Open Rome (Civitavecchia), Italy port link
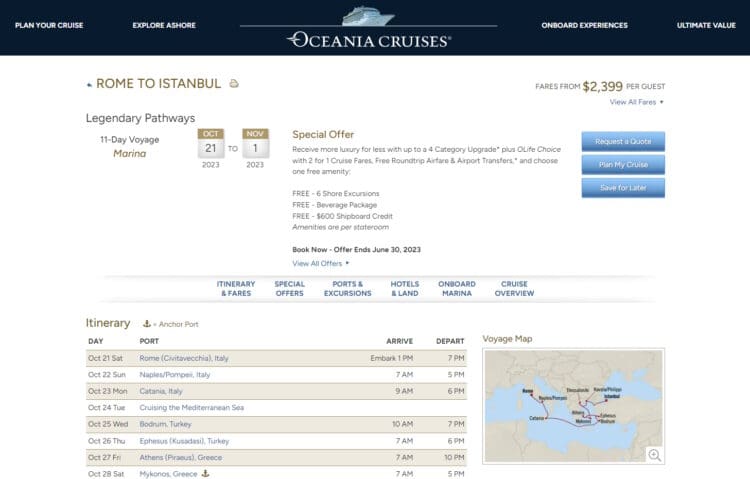The width and height of the screenshot is (750, 479). [x=184, y=358]
